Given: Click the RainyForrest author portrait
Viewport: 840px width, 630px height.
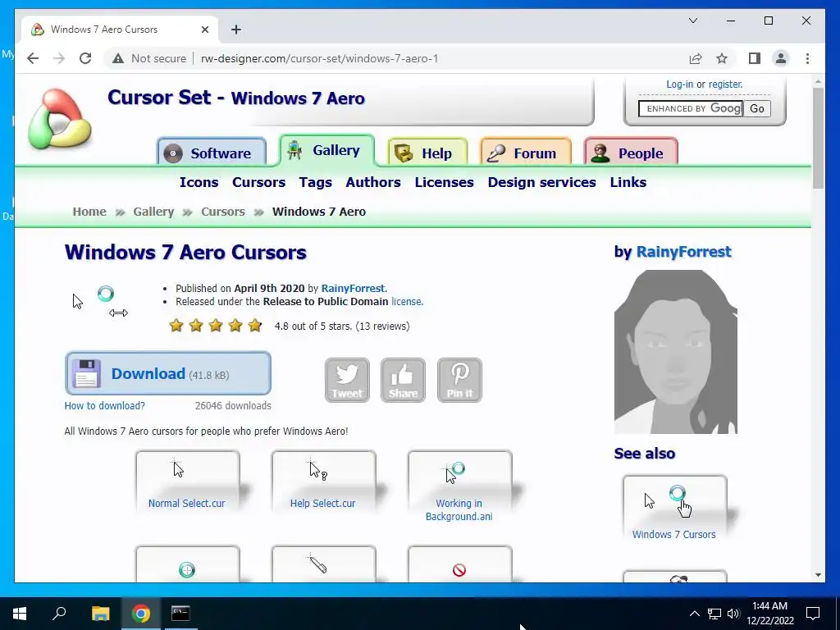Looking at the screenshot, I should [676, 352].
